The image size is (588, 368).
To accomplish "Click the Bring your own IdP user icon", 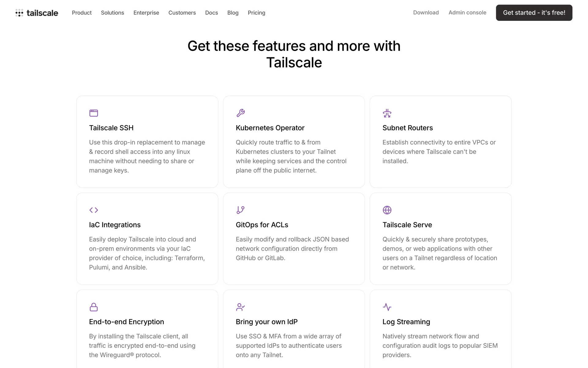I will [240, 307].
